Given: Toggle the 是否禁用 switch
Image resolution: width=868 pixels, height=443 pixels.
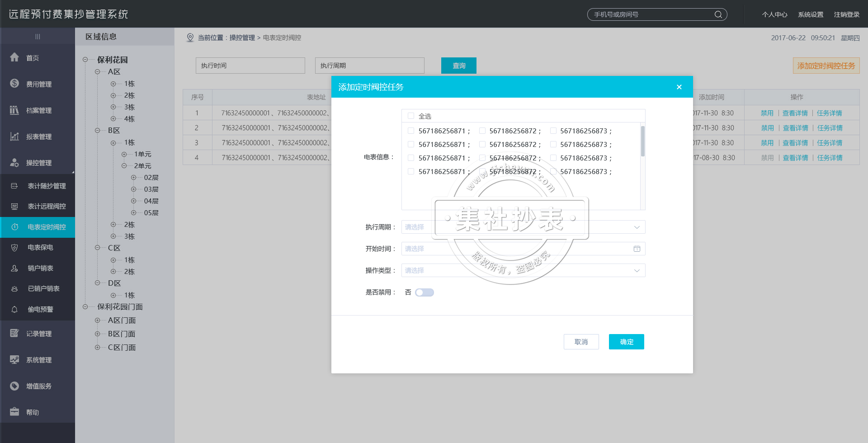Looking at the screenshot, I should click(x=425, y=292).
